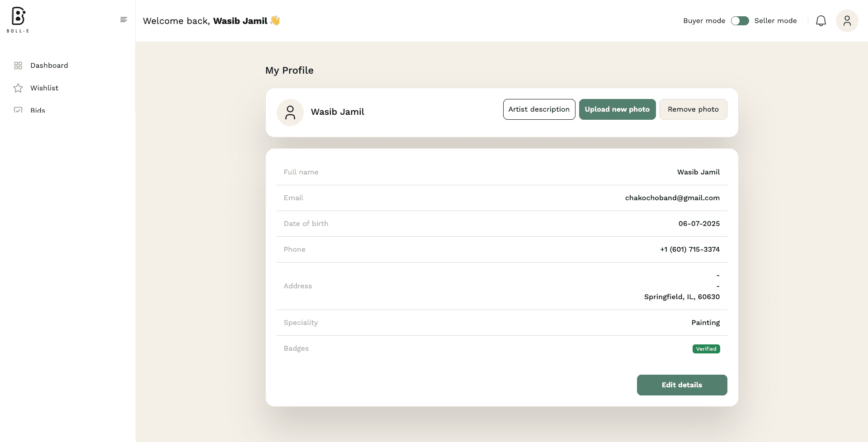Open the Artist description button

(x=539, y=109)
